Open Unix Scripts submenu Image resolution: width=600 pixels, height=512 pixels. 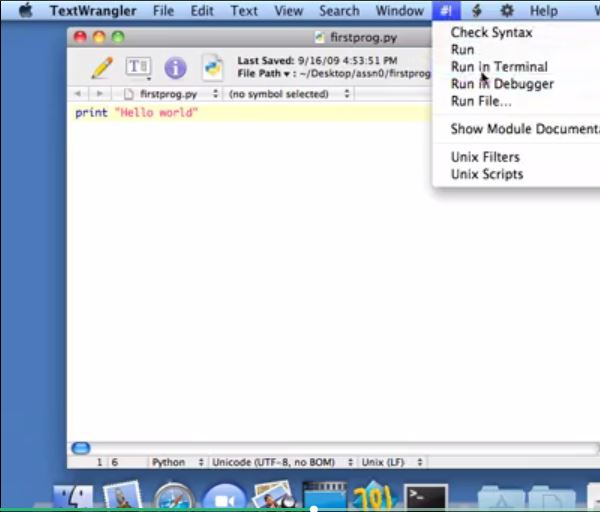coord(487,174)
